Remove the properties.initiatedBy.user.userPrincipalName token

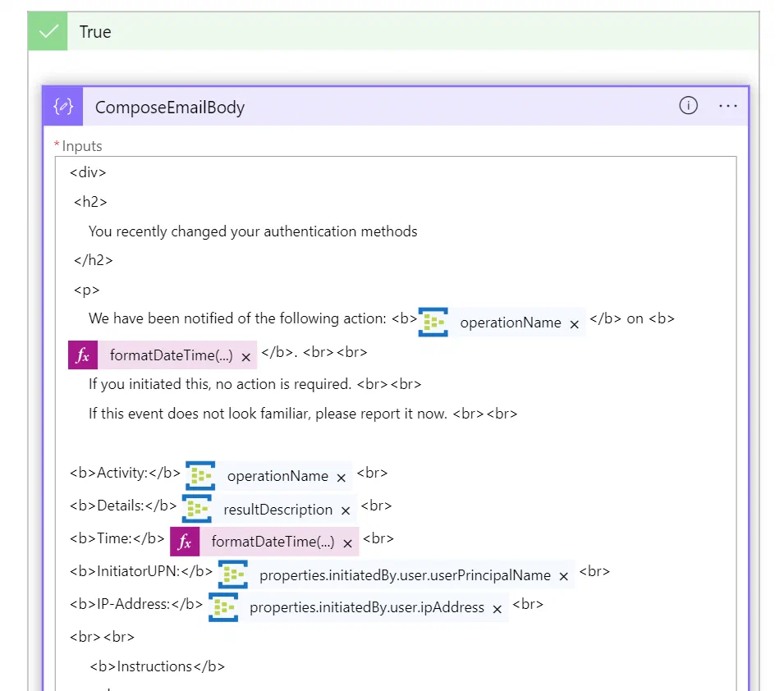pos(564,576)
